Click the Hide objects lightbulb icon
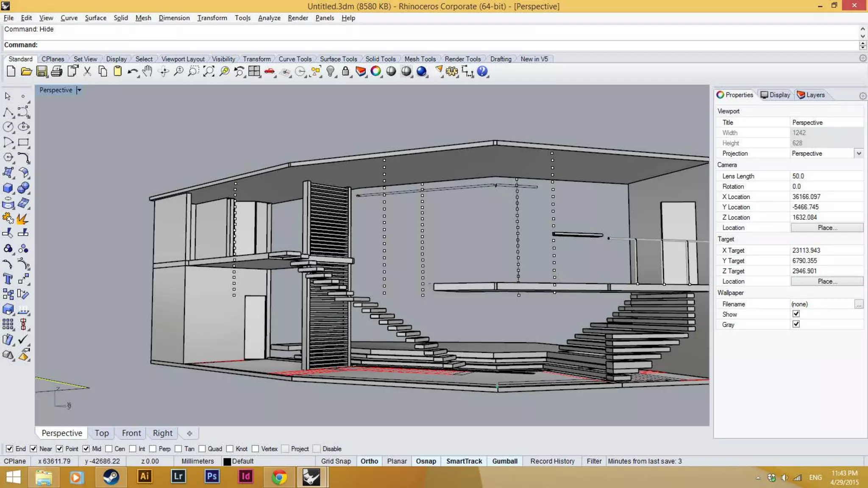The image size is (868, 488). [331, 72]
